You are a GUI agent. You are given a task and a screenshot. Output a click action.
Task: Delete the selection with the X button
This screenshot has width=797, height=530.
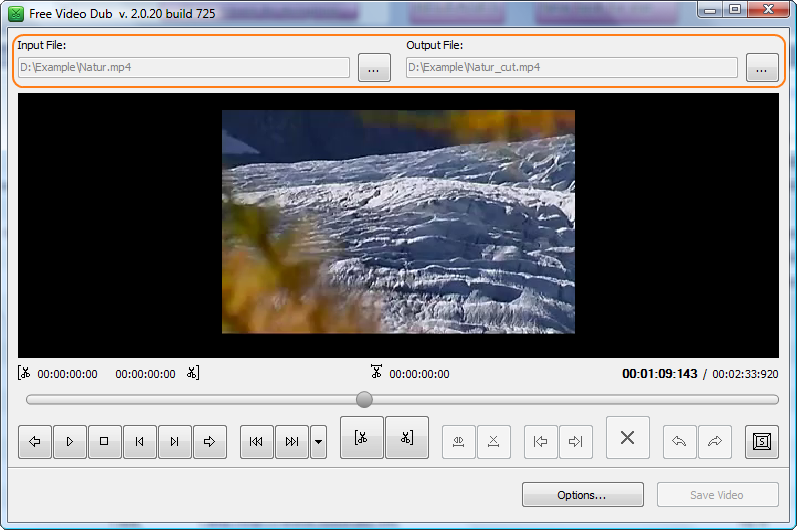pos(627,438)
